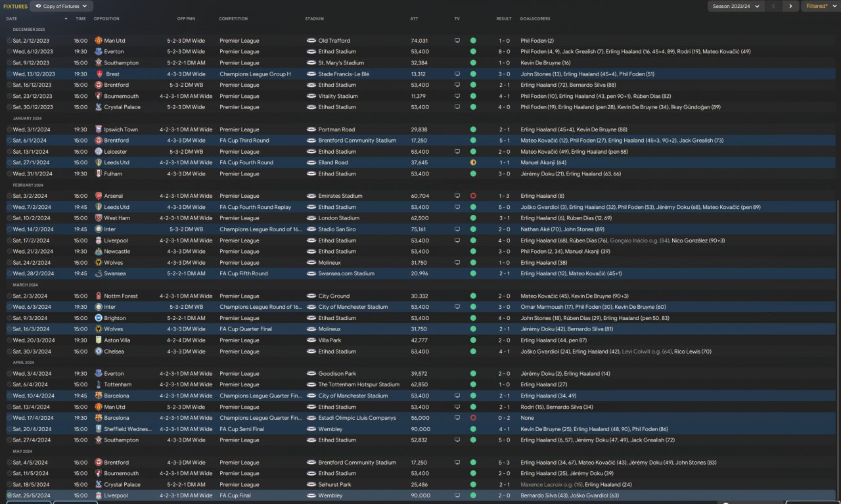Click the TV icon on the FA Cup Final row
The width and height of the screenshot is (841, 504).
(x=457, y=495)
